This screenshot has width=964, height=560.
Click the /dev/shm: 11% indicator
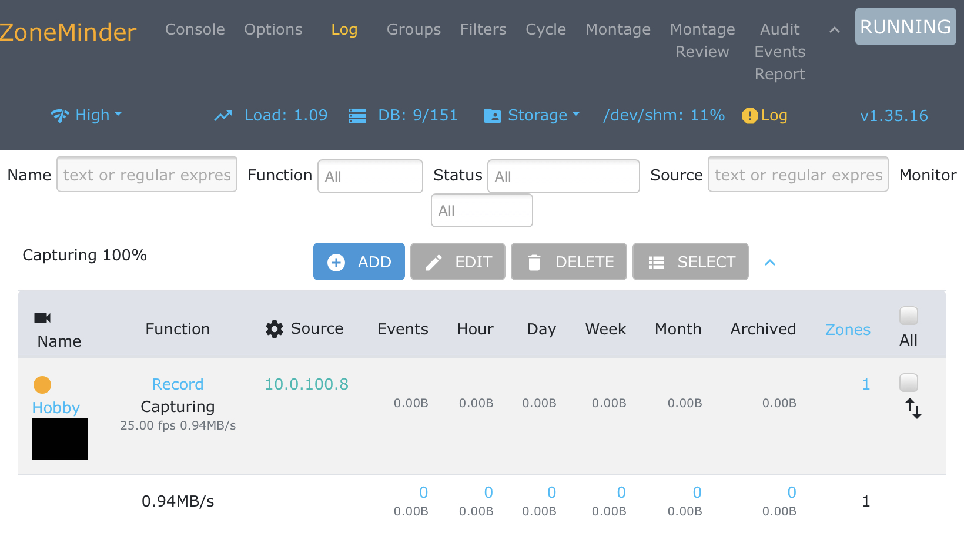point(664,115)
